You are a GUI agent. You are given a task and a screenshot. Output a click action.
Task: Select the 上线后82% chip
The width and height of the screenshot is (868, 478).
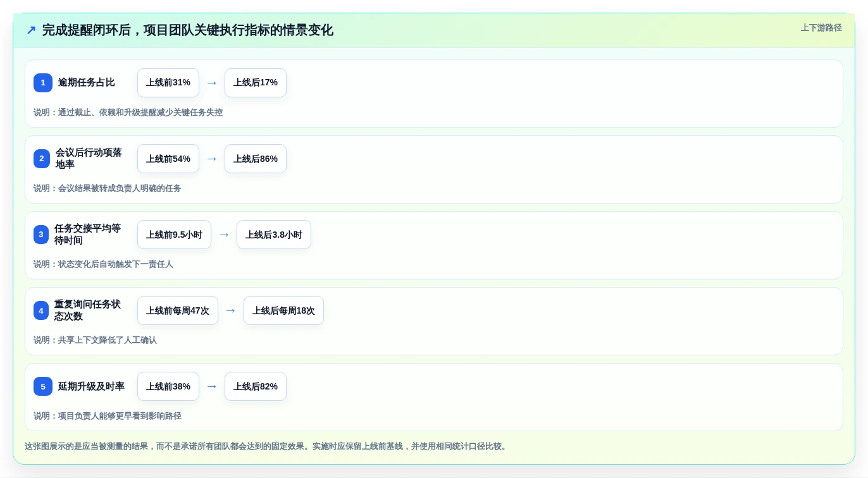click(256, 386)
